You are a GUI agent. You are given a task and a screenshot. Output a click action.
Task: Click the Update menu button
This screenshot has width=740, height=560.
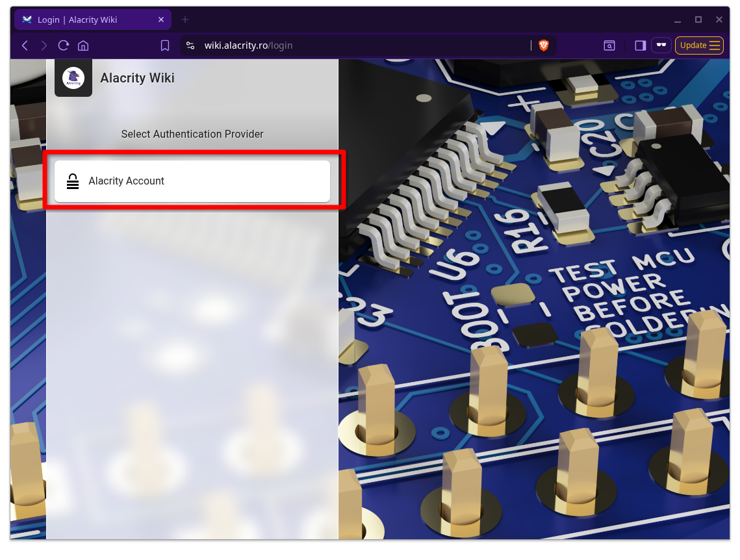pos(699,45)
